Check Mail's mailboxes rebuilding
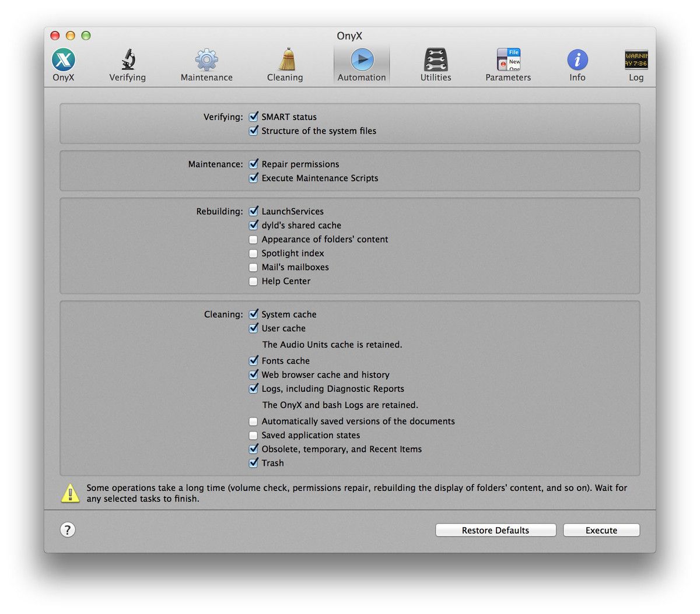 (x=253, y=267)
